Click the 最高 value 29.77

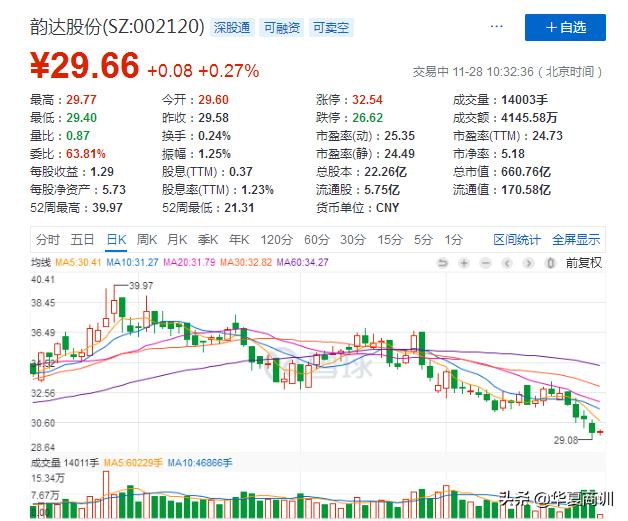[x=81, y=100]
